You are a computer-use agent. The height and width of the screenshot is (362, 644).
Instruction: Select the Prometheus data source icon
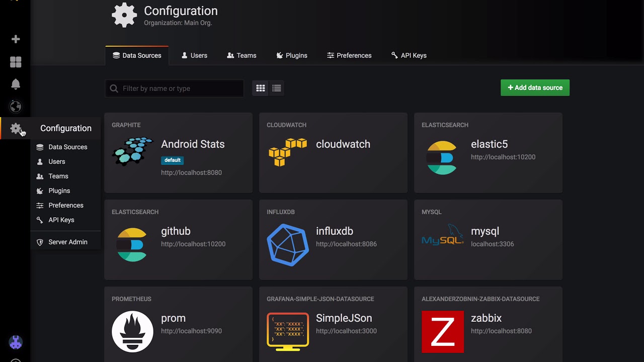coord(132,332)
